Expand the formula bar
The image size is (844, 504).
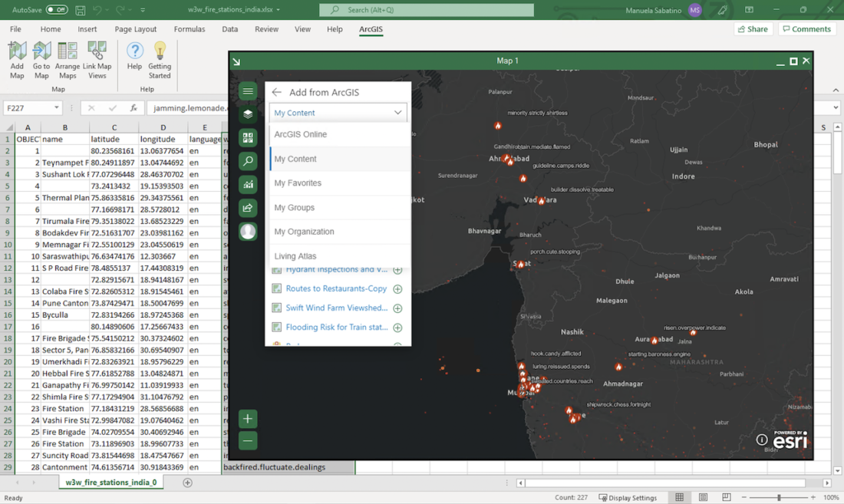836,107
